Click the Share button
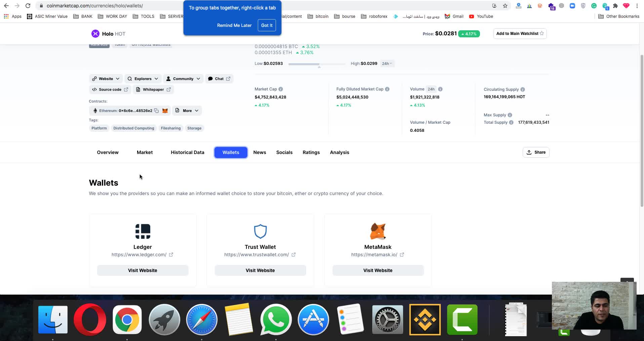The height and width of the screenshot is (341, 644). [x=536, y=152]
